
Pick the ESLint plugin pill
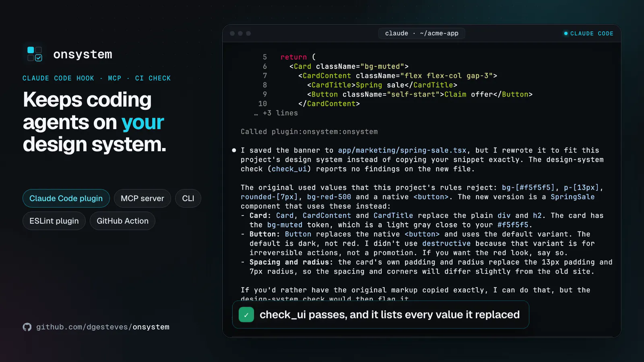(x=54, y=221)
